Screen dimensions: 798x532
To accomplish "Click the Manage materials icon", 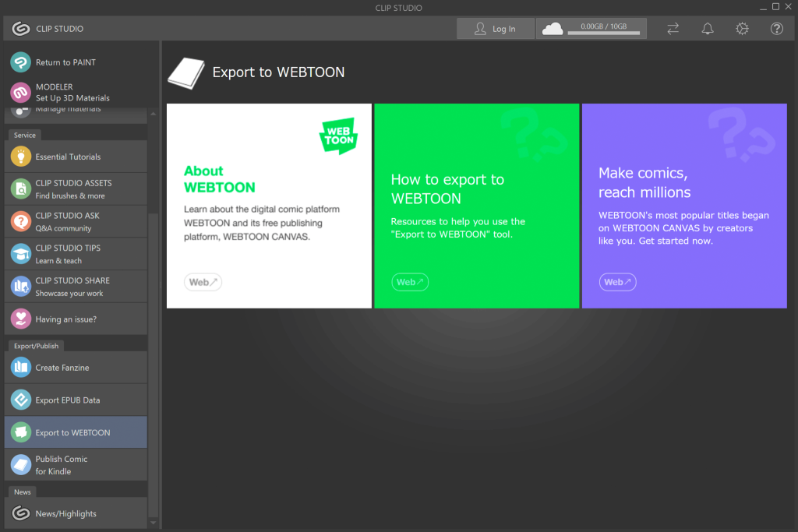I will pyautogui.click(x=20, y=111).
